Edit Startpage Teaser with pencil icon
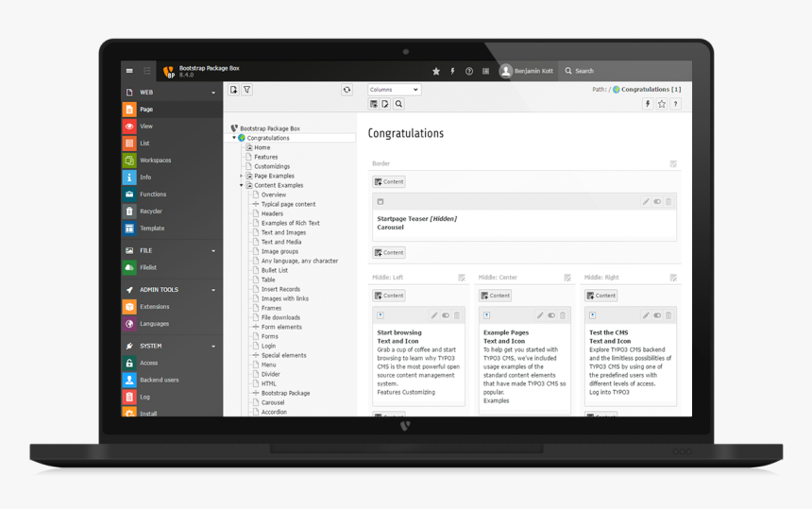 click(x=646, y=201)
